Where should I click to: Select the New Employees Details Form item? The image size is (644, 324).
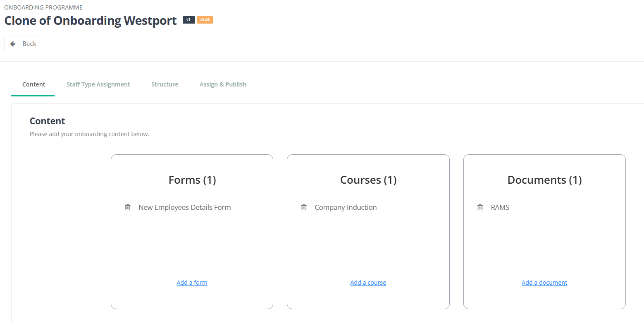pyautogui.click(x=184, y=207)
